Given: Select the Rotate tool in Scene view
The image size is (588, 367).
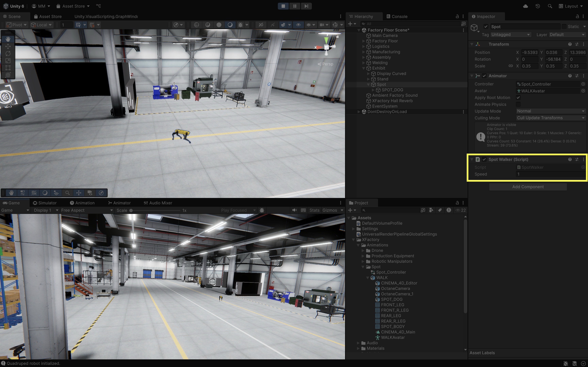Looking at the screenshot, I should coord(8,53).
